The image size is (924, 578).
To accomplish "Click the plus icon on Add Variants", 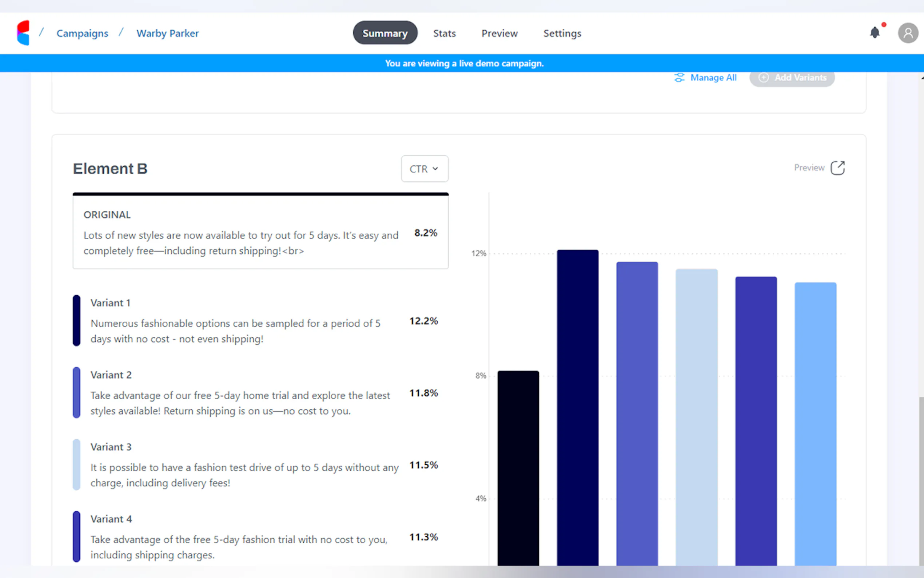I will point(763,78).
